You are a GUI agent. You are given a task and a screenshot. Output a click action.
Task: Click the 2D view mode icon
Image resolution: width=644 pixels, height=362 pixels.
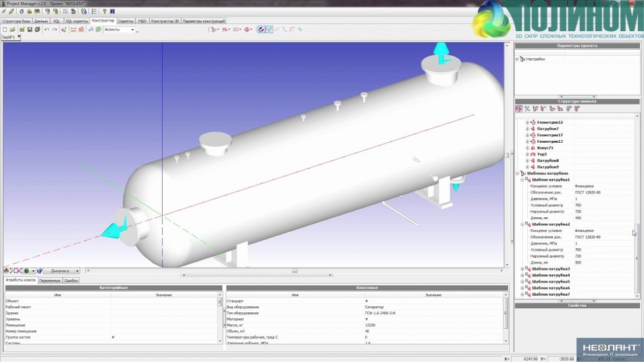[236, 30]
